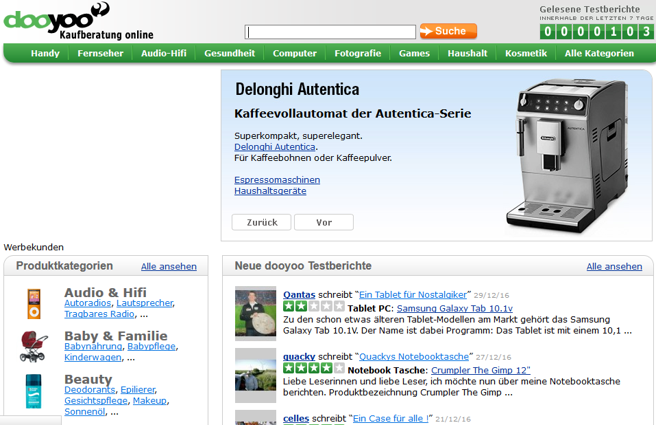Open the Kosmetik menu
Image resolution: width=656 pixels, height=425 pixels.
coord(526,54)
